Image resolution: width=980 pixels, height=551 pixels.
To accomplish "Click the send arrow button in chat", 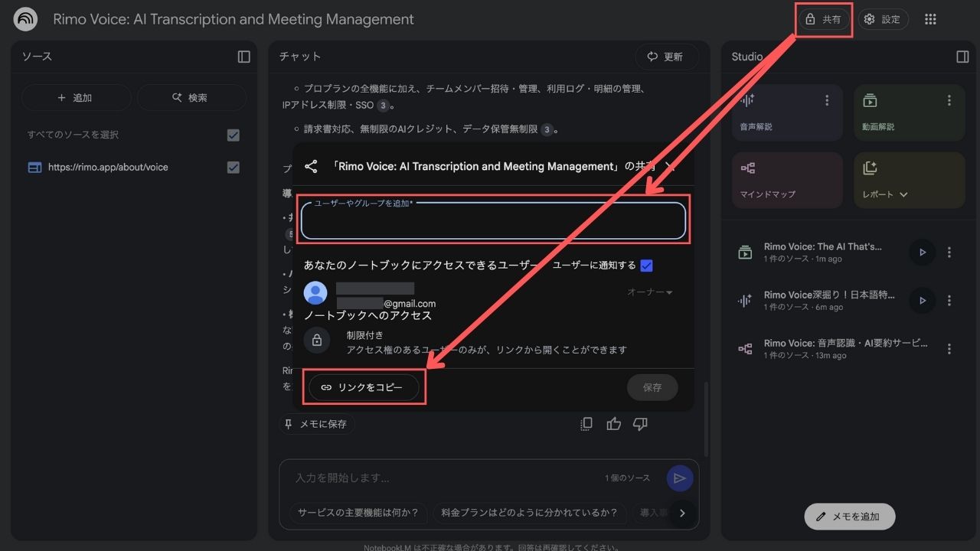I will [678, 478].
